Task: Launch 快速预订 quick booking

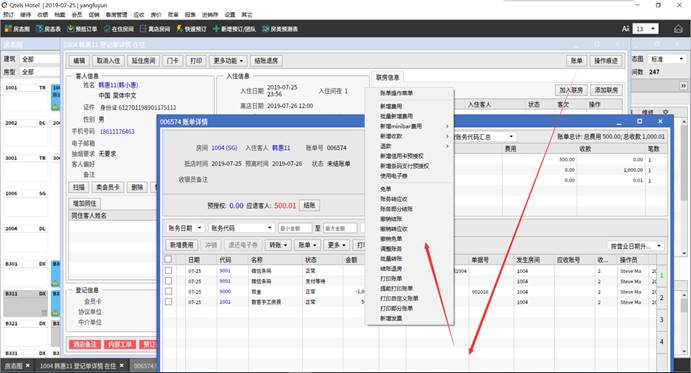Action: 191,29
